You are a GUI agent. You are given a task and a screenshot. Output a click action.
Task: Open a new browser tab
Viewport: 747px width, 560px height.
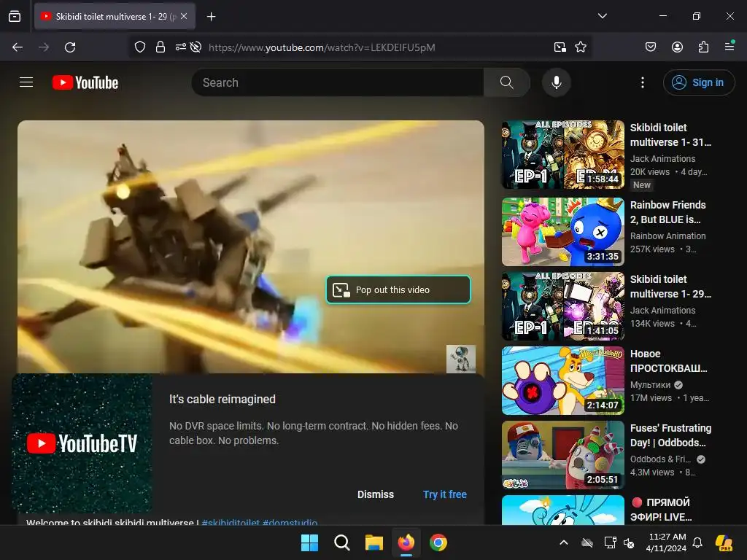click(211, 17)
